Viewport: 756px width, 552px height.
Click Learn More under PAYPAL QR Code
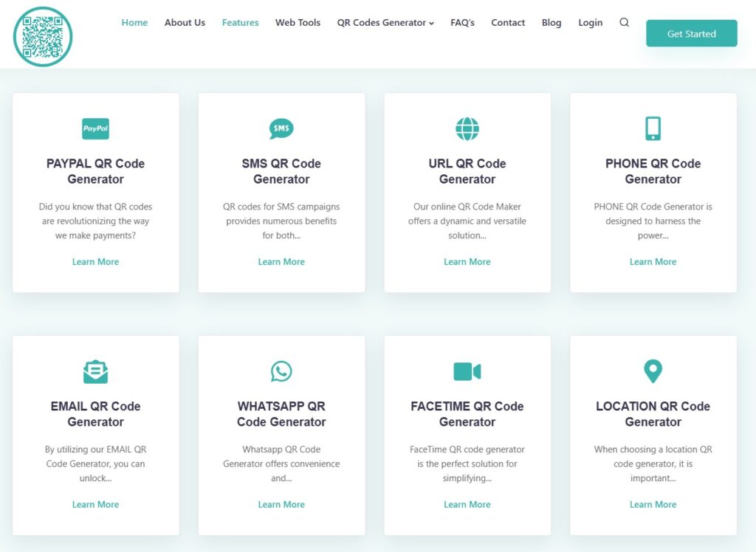[x=95, y=262]
